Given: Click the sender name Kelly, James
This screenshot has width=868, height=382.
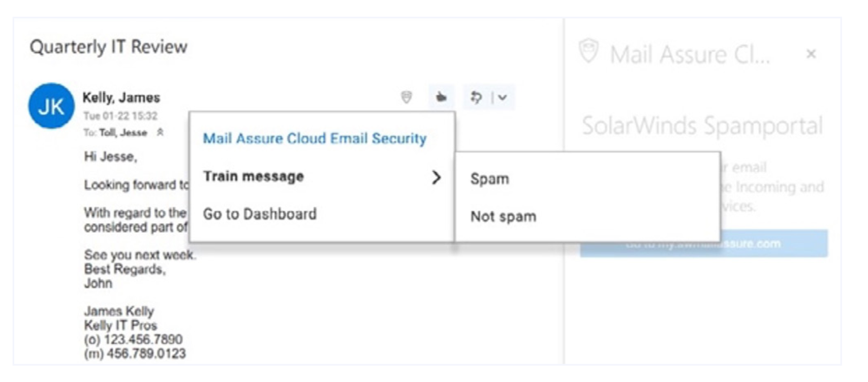Looking at the screenshot, I should coord(121,98).
